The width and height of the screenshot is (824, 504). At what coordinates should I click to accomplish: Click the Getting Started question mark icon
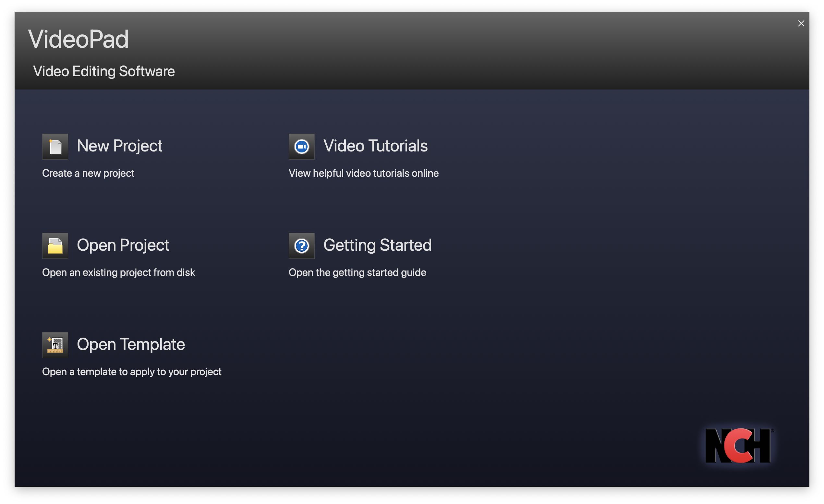[302, 246]
